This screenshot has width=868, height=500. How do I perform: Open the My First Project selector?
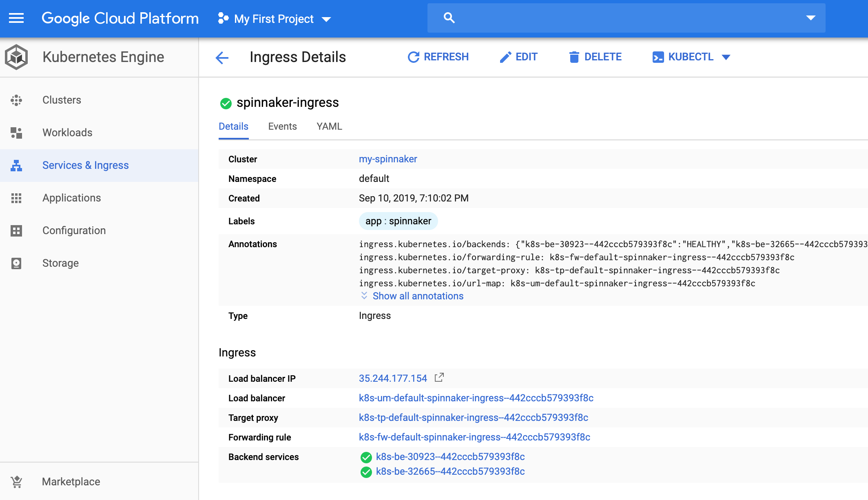tap(274, 19)
